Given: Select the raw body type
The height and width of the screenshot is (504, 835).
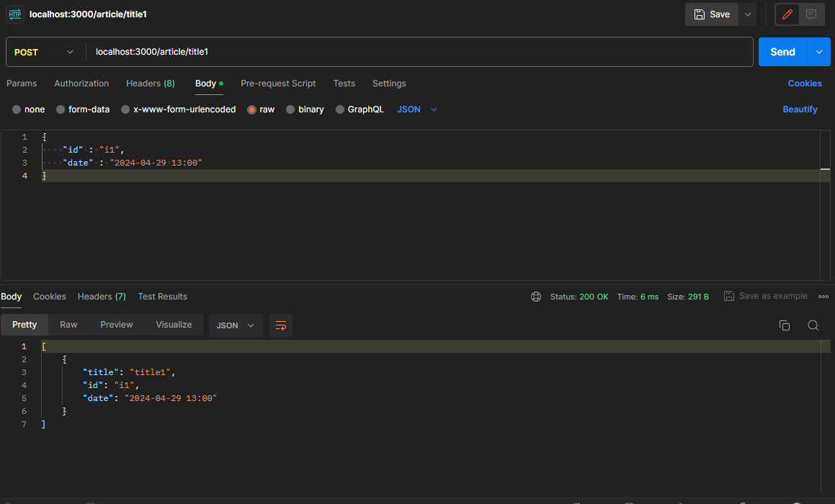Looking at the screenshot, I should click(x=261, y=109).
